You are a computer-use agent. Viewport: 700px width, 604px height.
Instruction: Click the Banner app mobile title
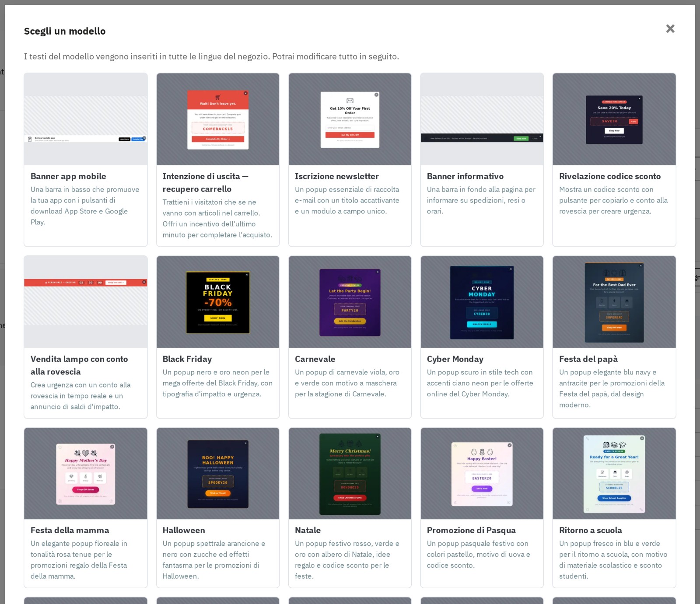tap(68, 176)
